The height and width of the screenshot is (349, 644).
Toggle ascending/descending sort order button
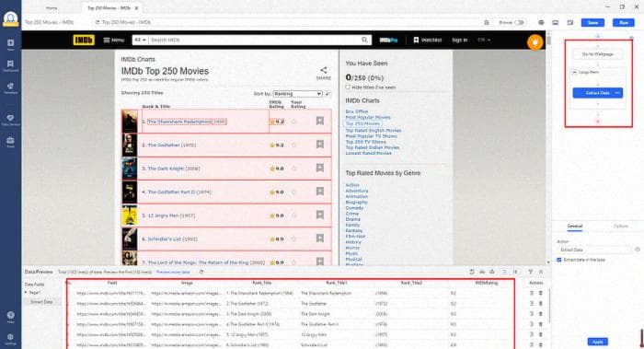[x=328, y=94]
